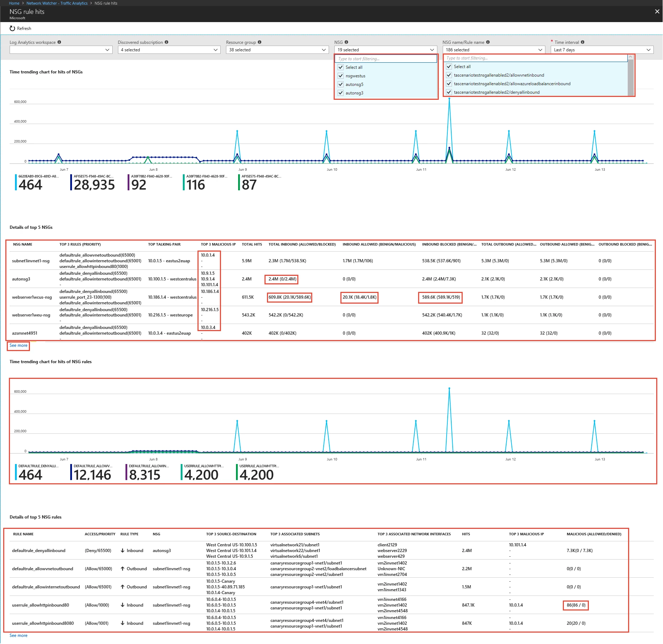This screenshot has height=644, width=663.
Task: Click TOTAL HITS column header
Action: (x=252, y=244)
